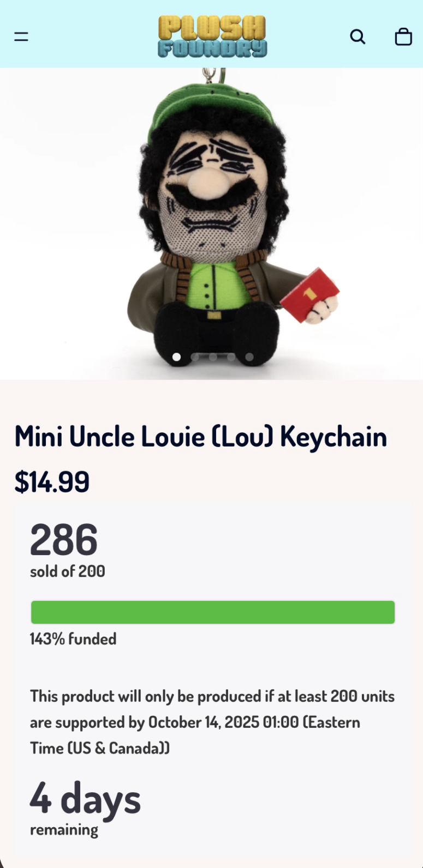
Task: Click the Mini Uncle Louie (Lou) Keychain title
Action: coord(201,436)
